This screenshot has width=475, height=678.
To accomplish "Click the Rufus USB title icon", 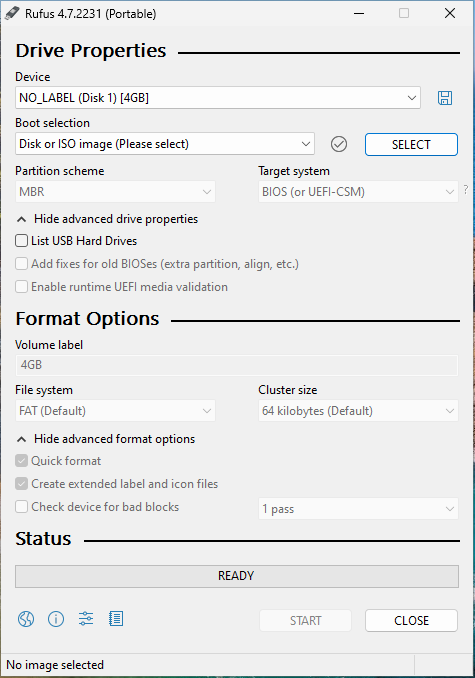I will pos(12,13).
